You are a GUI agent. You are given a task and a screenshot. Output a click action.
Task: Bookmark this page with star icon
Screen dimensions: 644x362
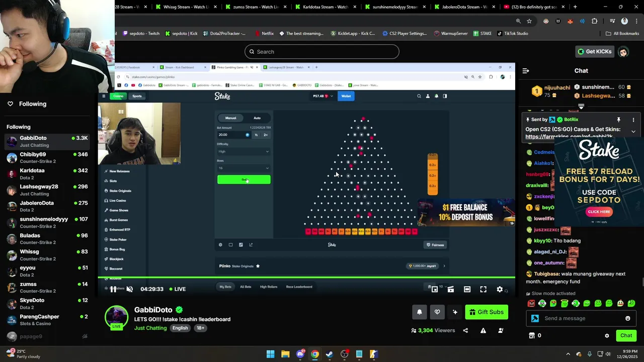pyautogui.click(x=529, y=21)
